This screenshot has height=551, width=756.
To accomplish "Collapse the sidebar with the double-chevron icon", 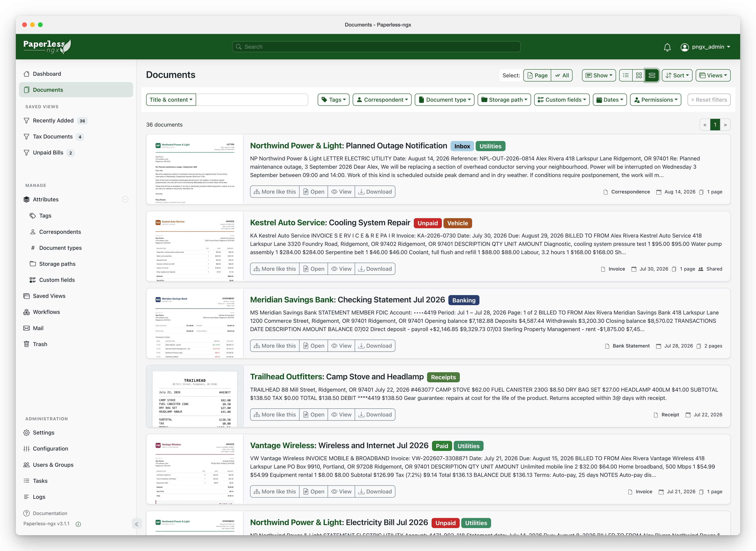I will pyautogui.click(x=137, y=524).
